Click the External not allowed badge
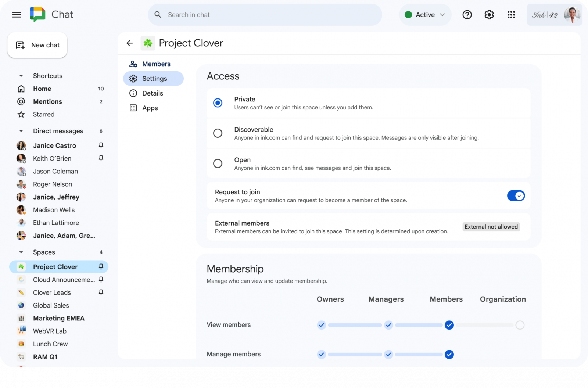The height and width of the screenshot is (388, 588). point(491,227)
